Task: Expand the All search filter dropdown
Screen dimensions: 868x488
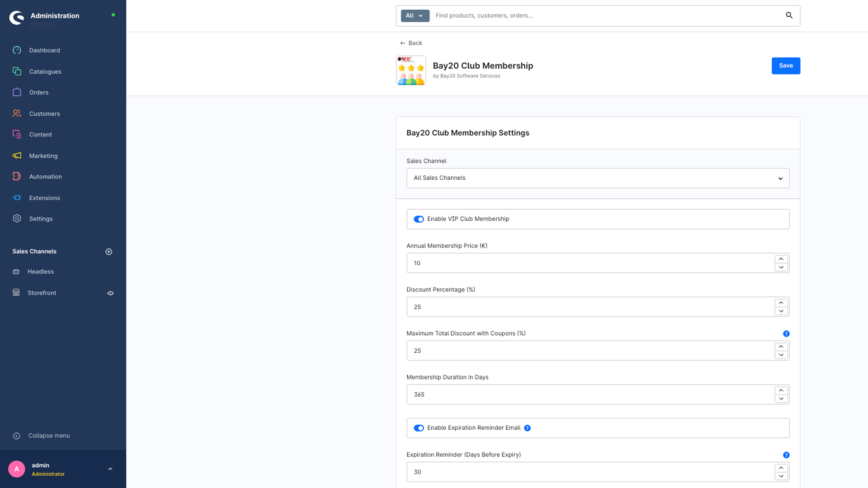Action: pyautogui.click(x=415, y=15)
